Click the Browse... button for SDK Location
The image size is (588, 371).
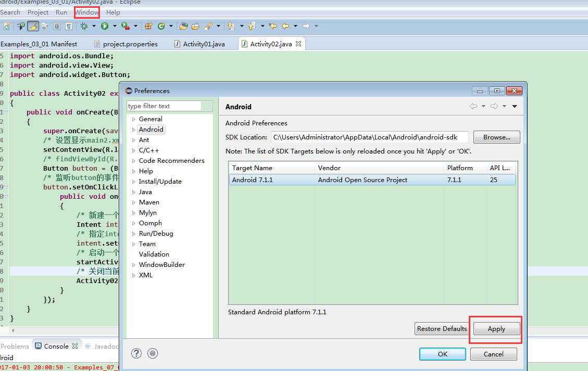coord(496,137)
